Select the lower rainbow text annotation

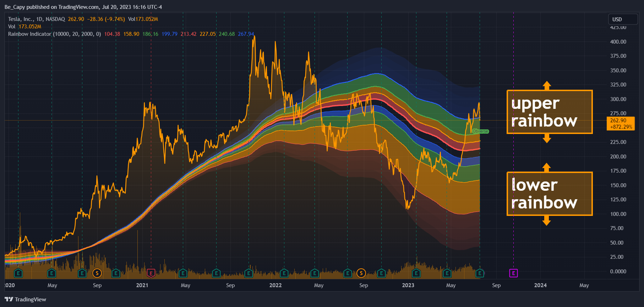click(x=550, y=194)
